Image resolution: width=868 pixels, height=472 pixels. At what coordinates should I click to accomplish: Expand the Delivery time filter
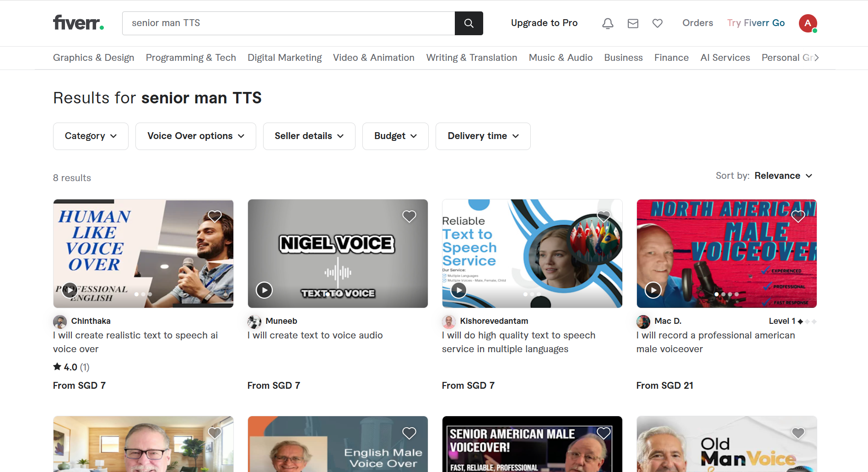coord(483,136)
